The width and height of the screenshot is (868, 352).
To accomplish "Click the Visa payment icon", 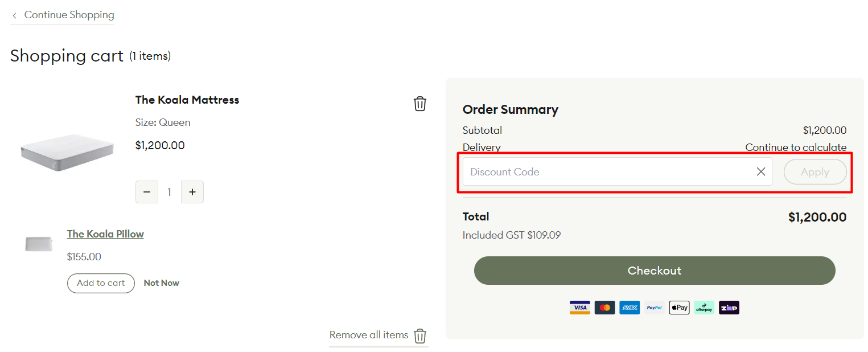I will tap(579, 308).
